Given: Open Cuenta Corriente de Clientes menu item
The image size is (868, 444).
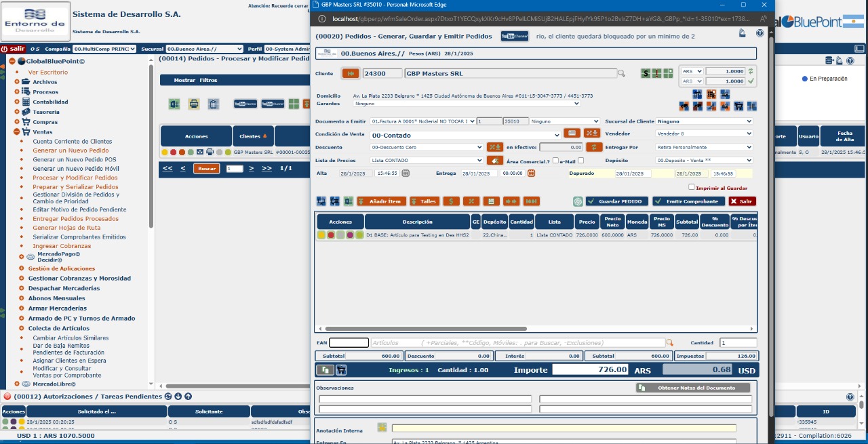Looking at the screenshot, I should (x=73, y=141).
